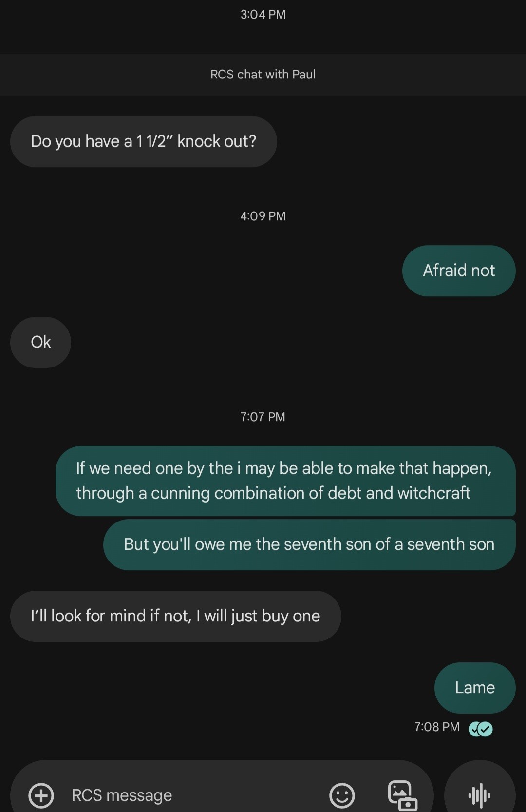
Task: Tap the 4:09 PM time separator
Action: point(263,216)
